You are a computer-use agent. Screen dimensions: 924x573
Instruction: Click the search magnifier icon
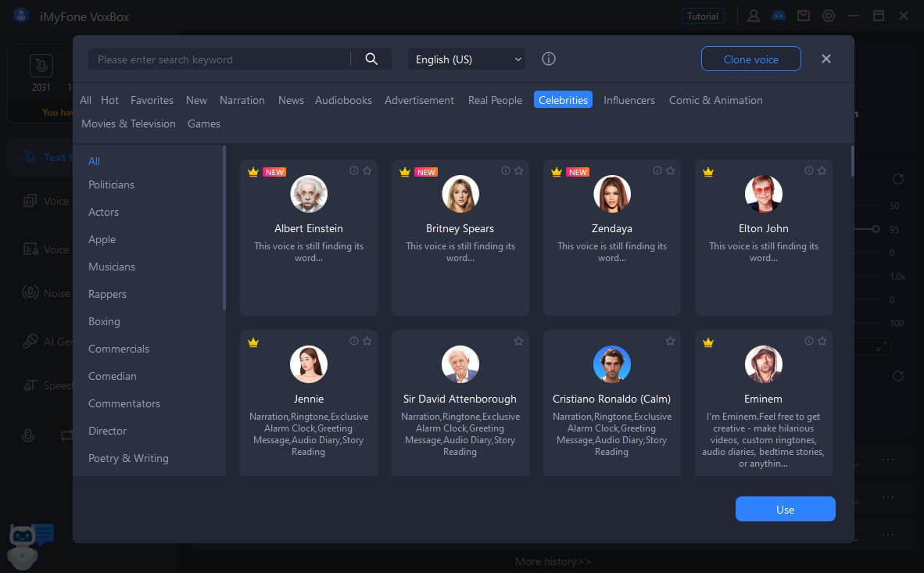371,59
